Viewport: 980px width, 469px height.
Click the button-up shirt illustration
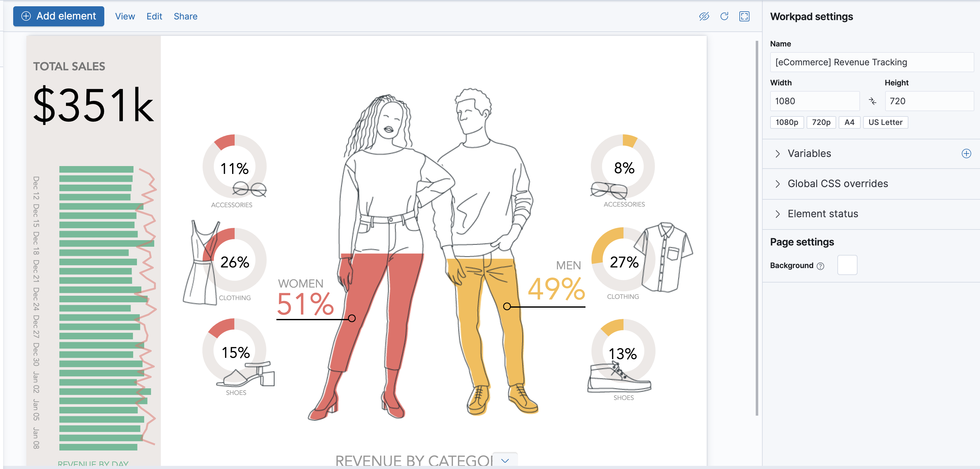click(663, 257)
